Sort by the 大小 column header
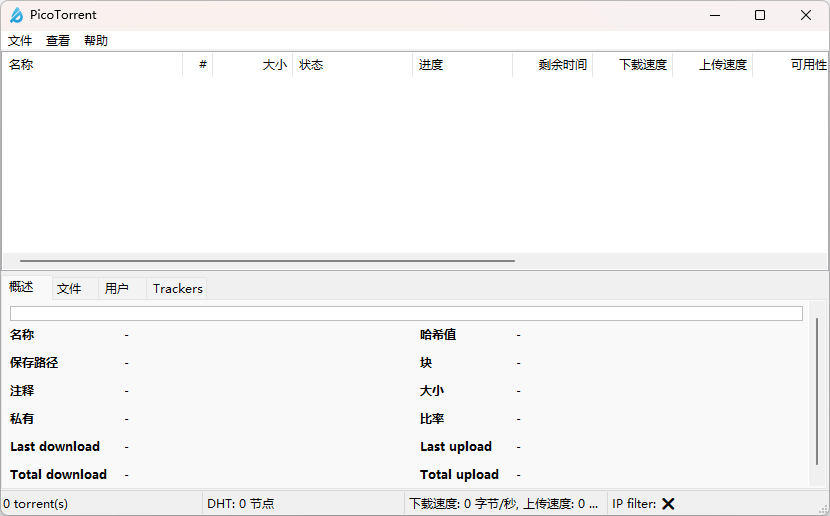The width and height of the screenshot is (830, 516). (x=252, y=65)
